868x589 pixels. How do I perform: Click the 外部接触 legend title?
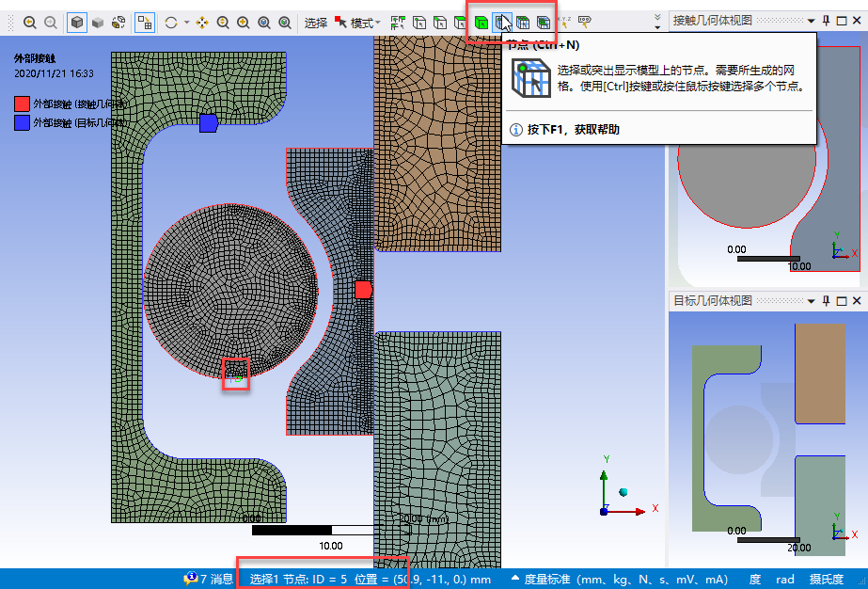coord(35,58)
